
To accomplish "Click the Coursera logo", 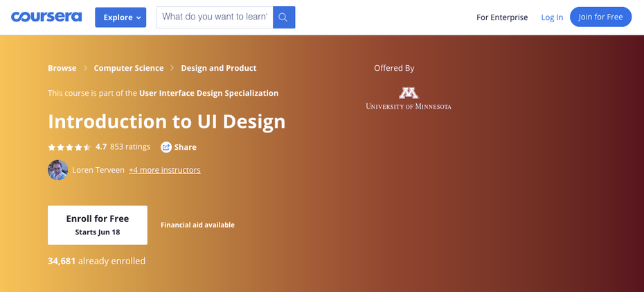I will pos(46,17).
